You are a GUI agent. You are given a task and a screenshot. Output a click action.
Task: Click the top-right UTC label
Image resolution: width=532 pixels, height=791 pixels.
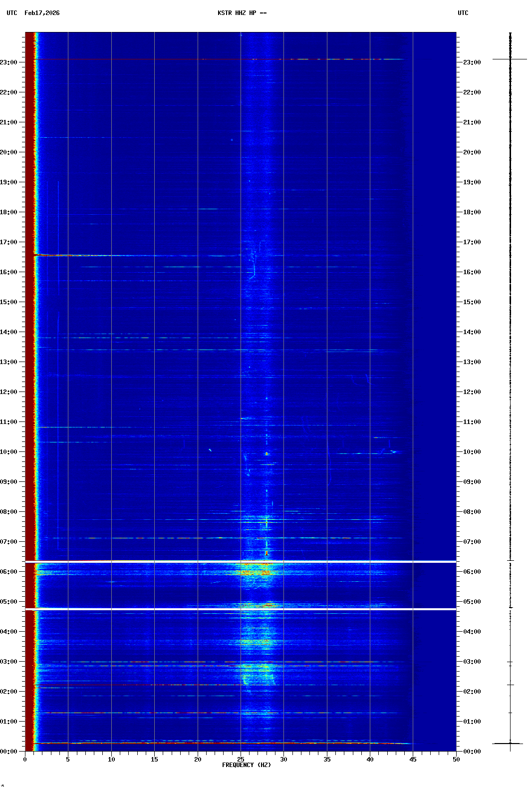[463, 13]
